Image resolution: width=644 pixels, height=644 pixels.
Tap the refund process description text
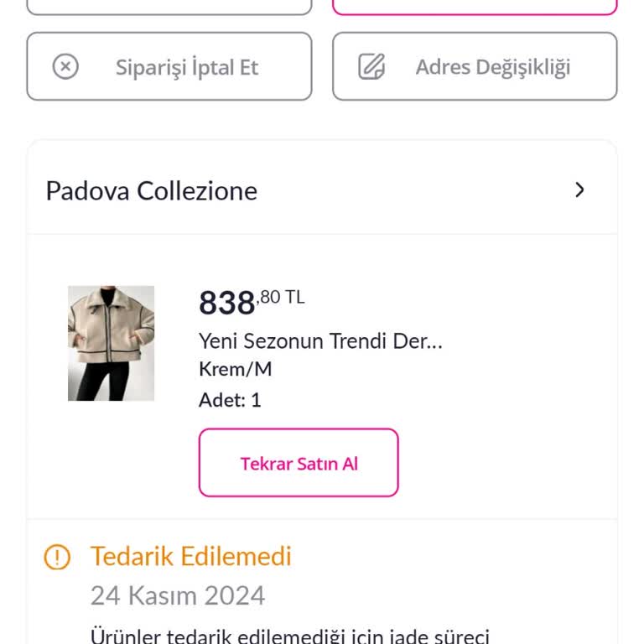click(x=289, y=635)
